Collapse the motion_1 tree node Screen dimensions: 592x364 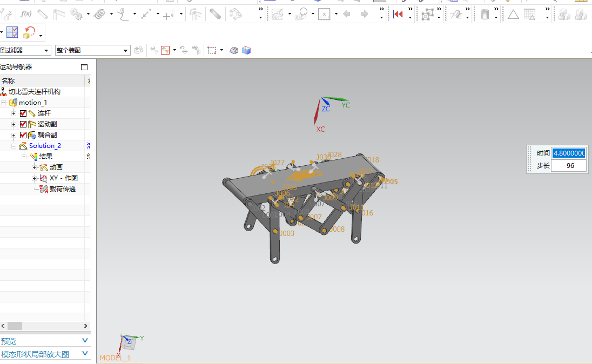click(3, 103)
